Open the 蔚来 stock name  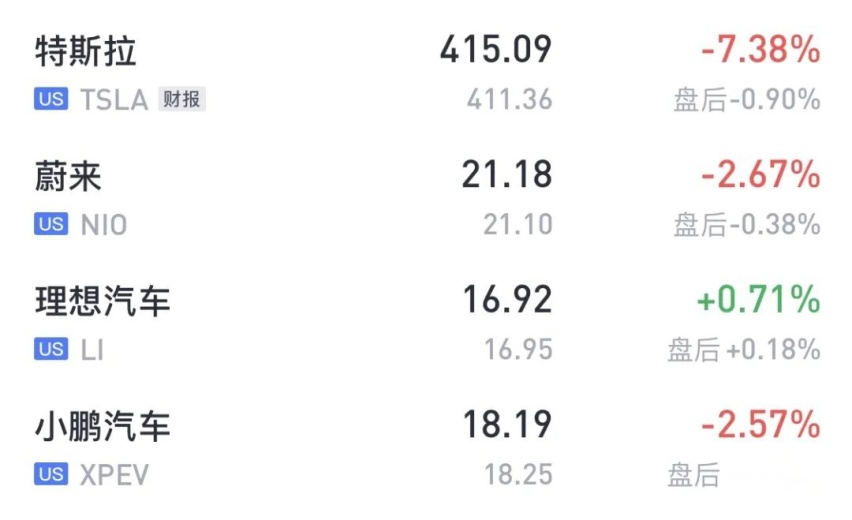68,177
